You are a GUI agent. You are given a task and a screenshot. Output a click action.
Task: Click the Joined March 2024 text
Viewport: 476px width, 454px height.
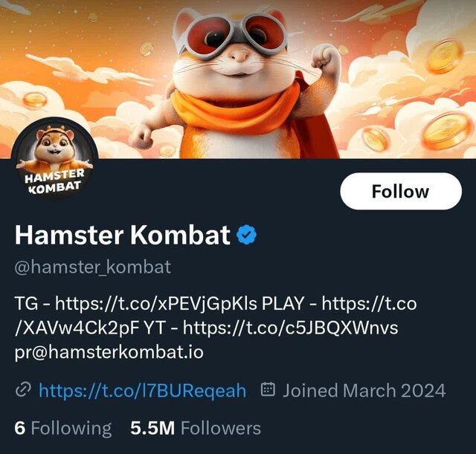pos(364,390)
